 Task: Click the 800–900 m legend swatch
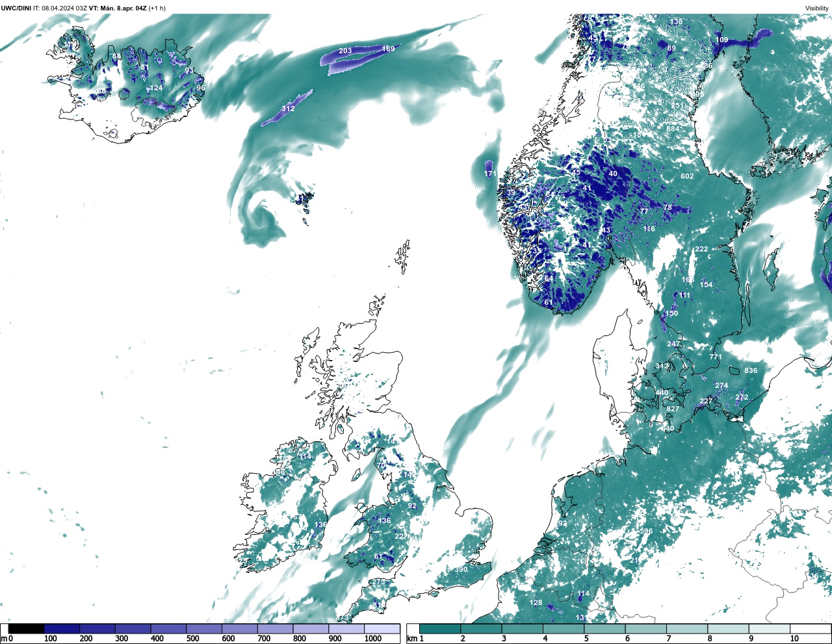tap(311, 629)
